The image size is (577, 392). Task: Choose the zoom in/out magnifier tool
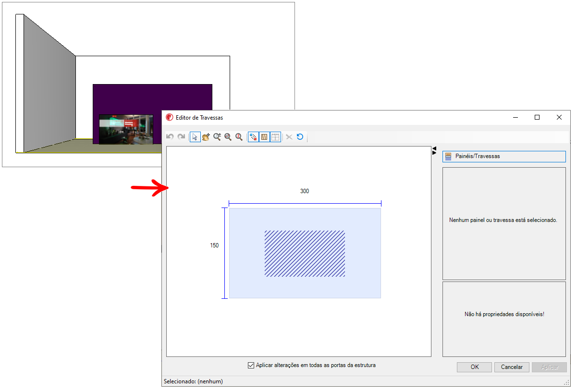(217, 137)
